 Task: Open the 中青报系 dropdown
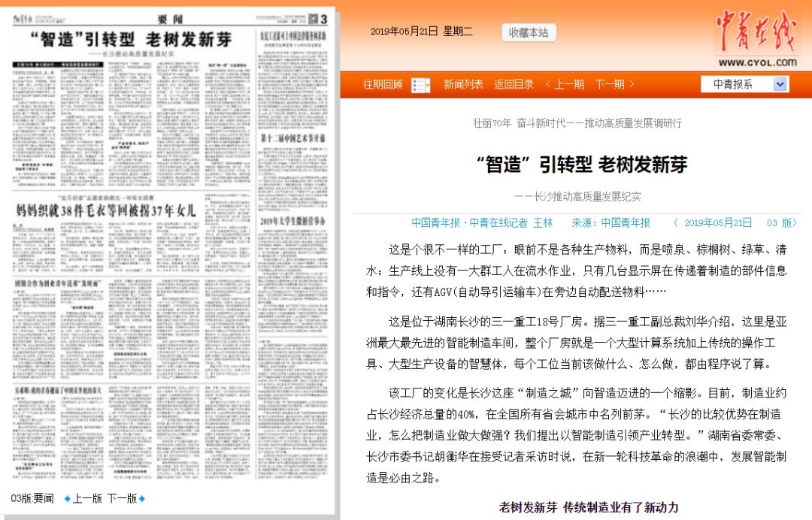point(744,84)
